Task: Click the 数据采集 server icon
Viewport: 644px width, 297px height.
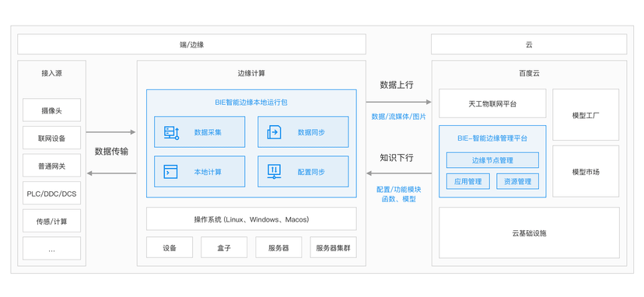Action: coord(171,132)
